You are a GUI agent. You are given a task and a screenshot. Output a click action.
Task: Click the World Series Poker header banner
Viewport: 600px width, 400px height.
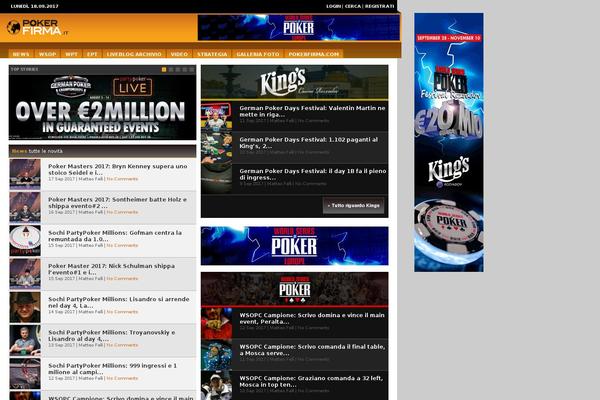click(x=298, y=28)
